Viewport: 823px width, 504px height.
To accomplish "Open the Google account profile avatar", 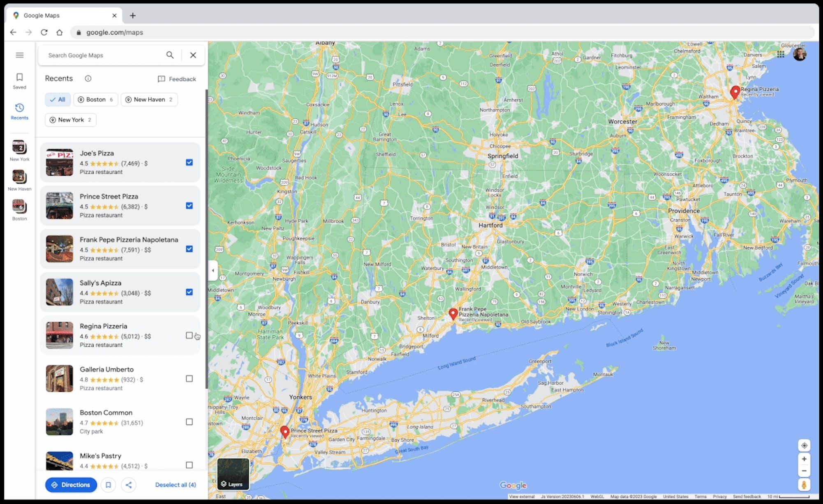I will tap(800, 54).
